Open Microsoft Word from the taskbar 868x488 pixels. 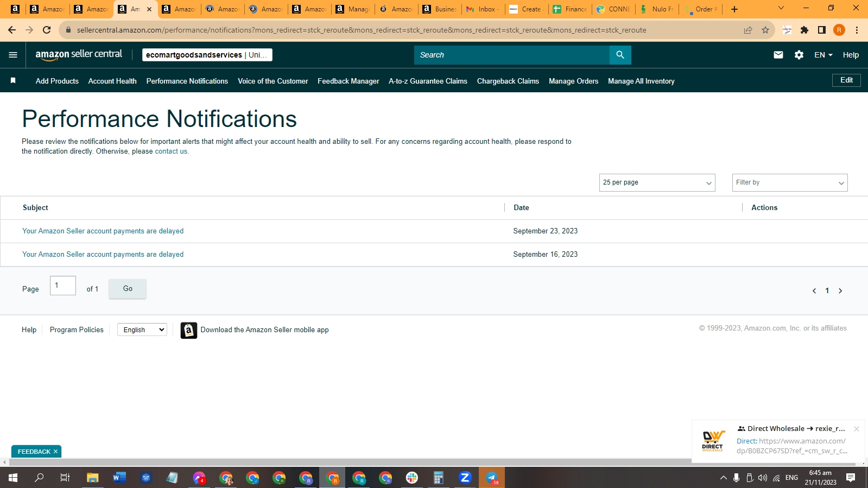coord(119,478)
